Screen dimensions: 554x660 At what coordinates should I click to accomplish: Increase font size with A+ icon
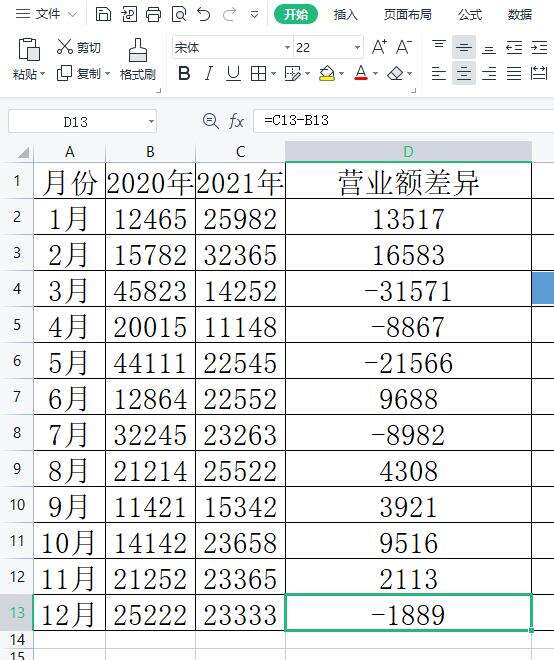[x=379, y=47]
